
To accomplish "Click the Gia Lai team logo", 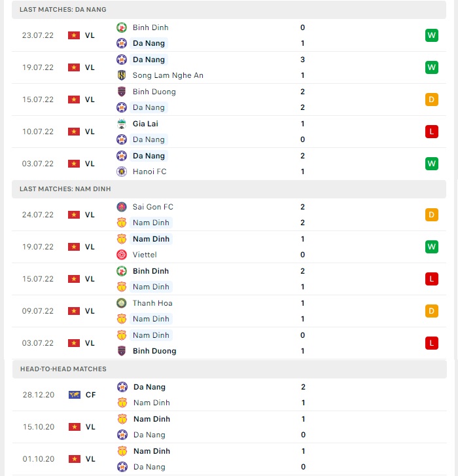I will (122, 124).
